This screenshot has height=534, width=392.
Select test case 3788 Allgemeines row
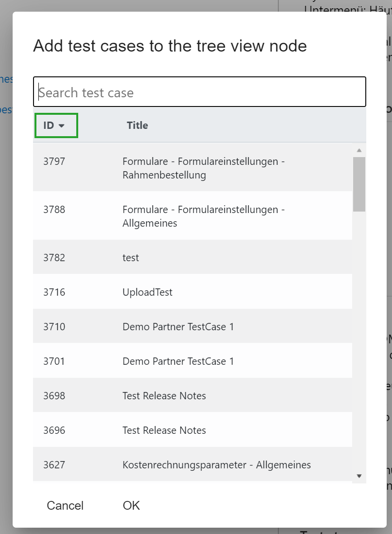coord(203,216)
